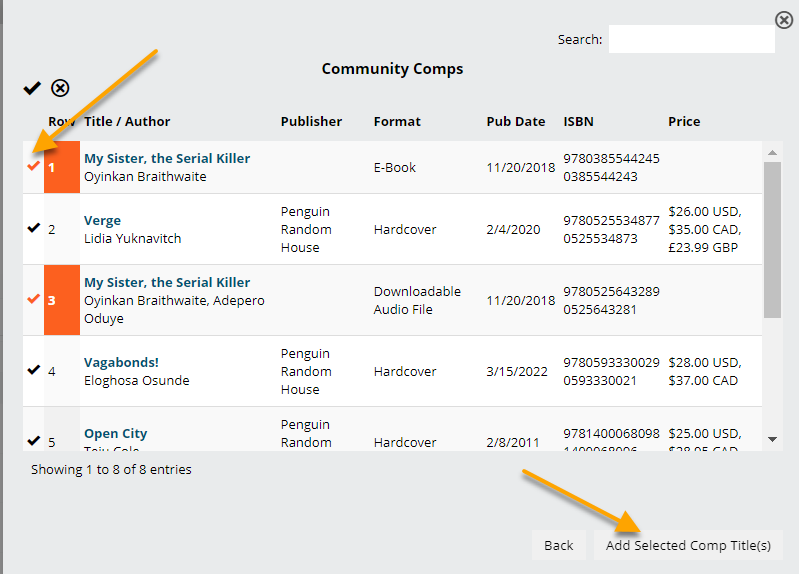Image resolution: width=799 pixels, height=574 pixels.
Task: Click Add Selected Comp Title(s) button
Action: (x=688, y=545)
